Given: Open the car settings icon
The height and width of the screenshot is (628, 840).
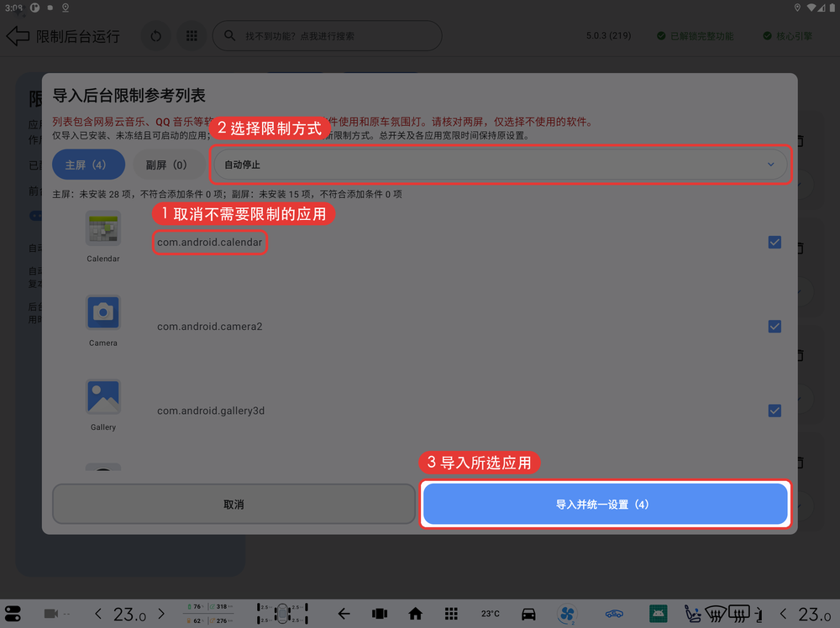Looking at the screenshot, I should point(528,614).
